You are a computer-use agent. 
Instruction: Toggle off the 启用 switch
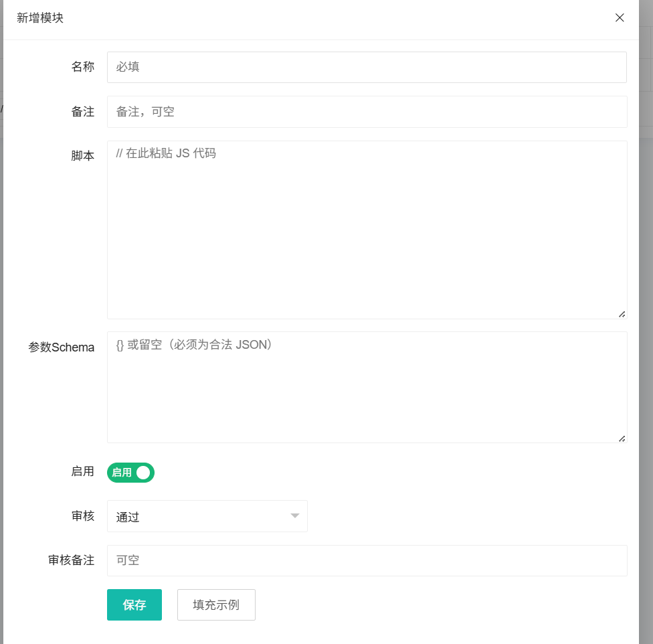[130, 473]
